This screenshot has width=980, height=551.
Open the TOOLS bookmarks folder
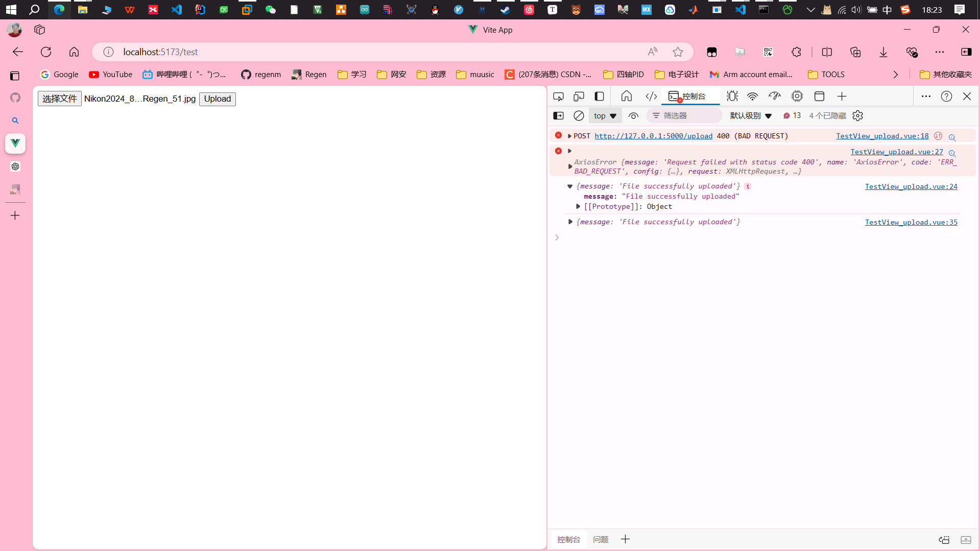[826, 75]
